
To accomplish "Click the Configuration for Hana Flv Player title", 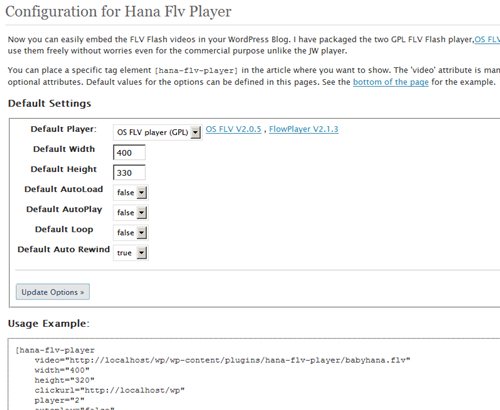I will [118, 12].
